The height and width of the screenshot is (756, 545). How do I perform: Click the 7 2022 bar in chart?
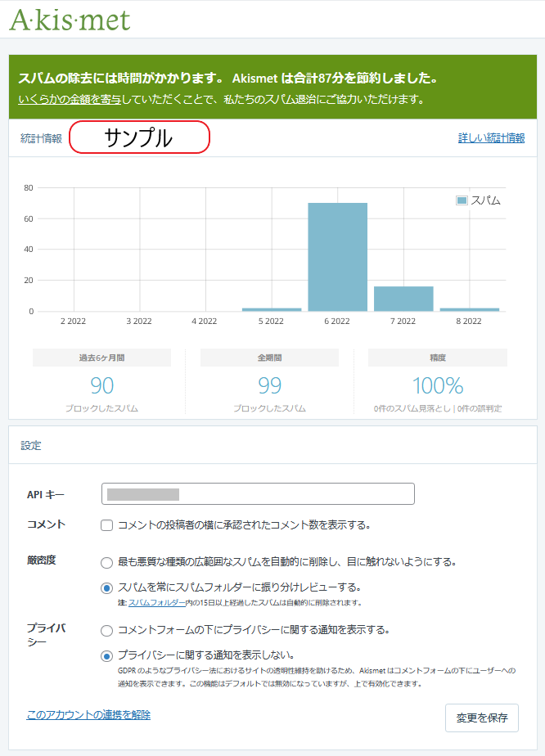[403, 299]
